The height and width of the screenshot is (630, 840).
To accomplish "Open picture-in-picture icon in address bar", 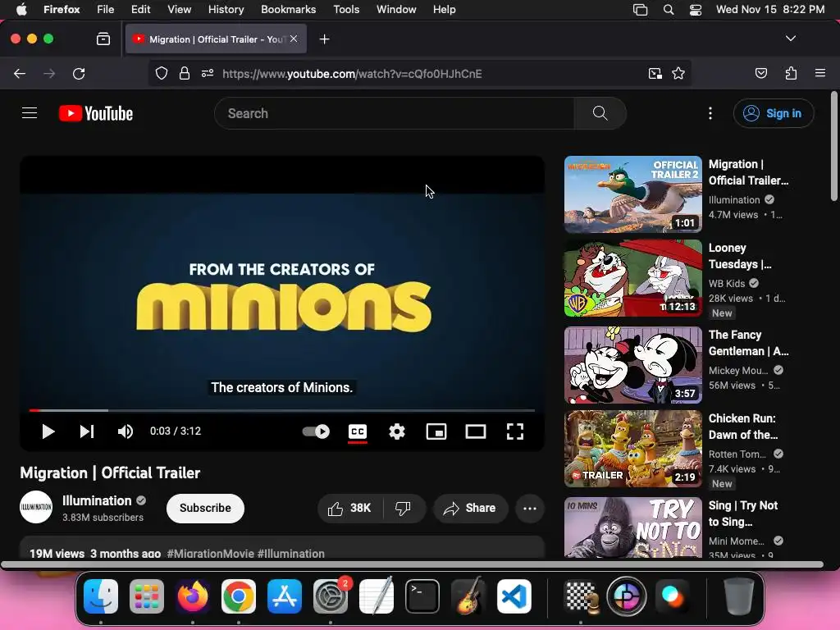I will pyautogui.click(x=655, y=73).
